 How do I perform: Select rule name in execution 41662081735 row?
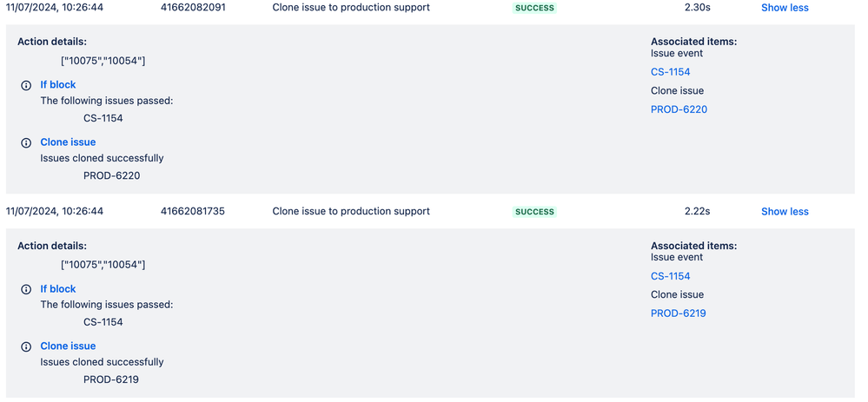351,211
